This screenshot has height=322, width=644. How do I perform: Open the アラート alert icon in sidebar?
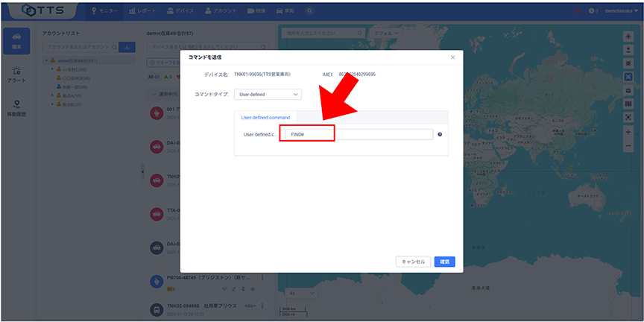tap(16, 74)
